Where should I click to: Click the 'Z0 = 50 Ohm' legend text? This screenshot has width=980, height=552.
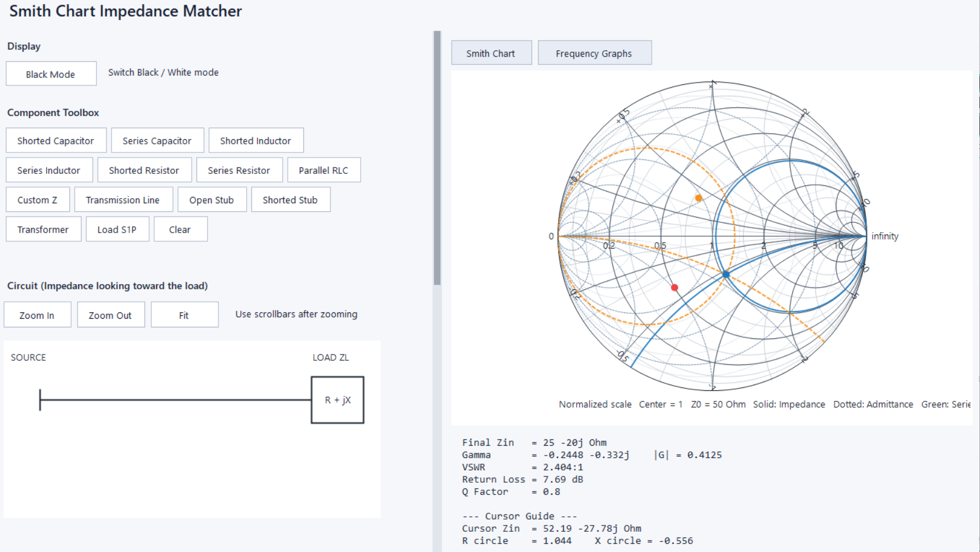click(718, 404)
